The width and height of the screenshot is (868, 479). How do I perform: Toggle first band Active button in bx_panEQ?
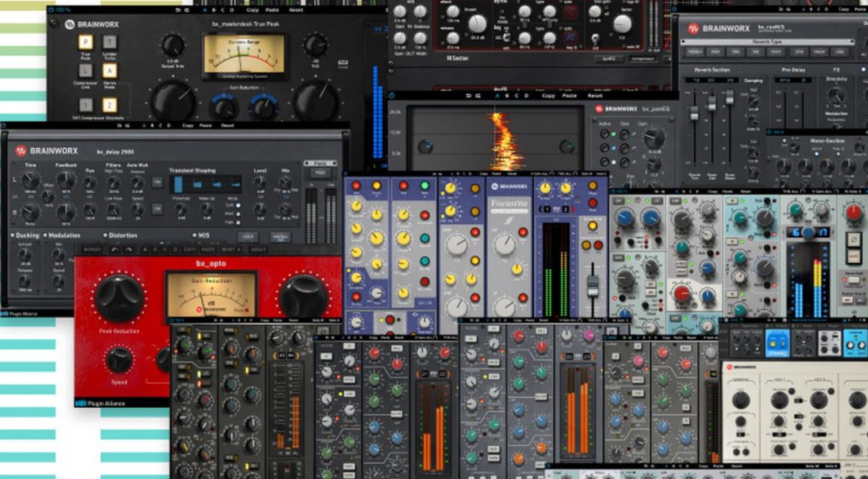(x=604, y=134)
